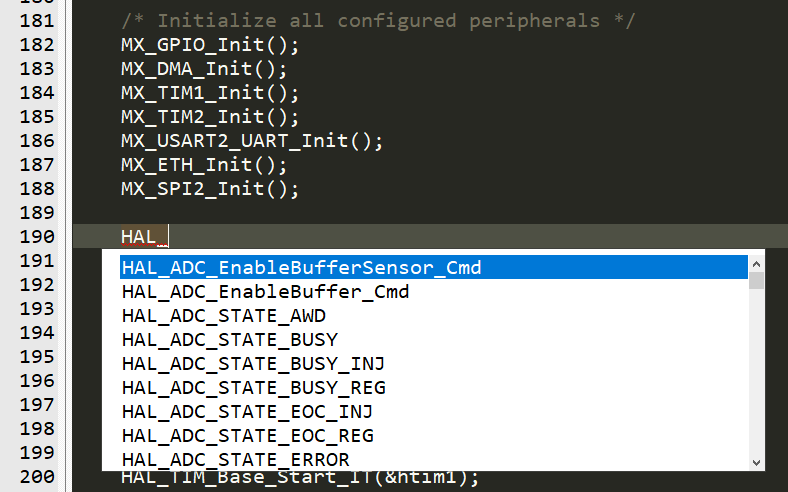Viewport: 788px width, 492px height.
Task: Click the MX_DMA_Init() call
Action: tap(204, 69)
